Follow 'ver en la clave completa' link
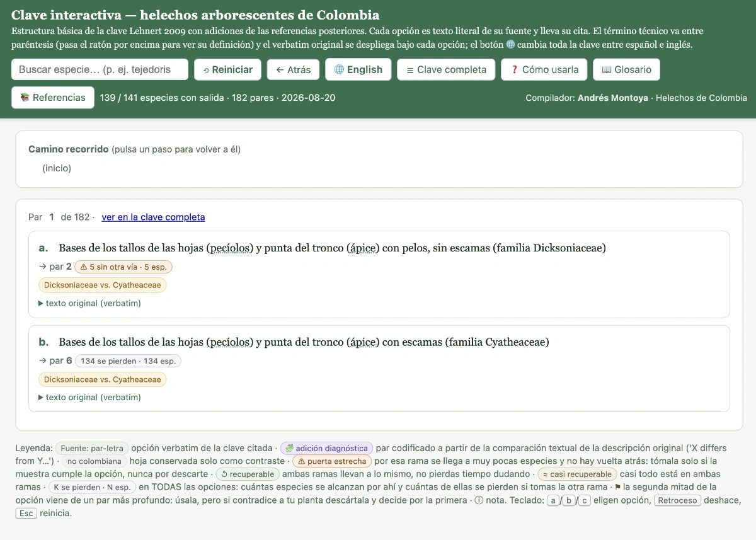The image size is (756, 540). 153,217
